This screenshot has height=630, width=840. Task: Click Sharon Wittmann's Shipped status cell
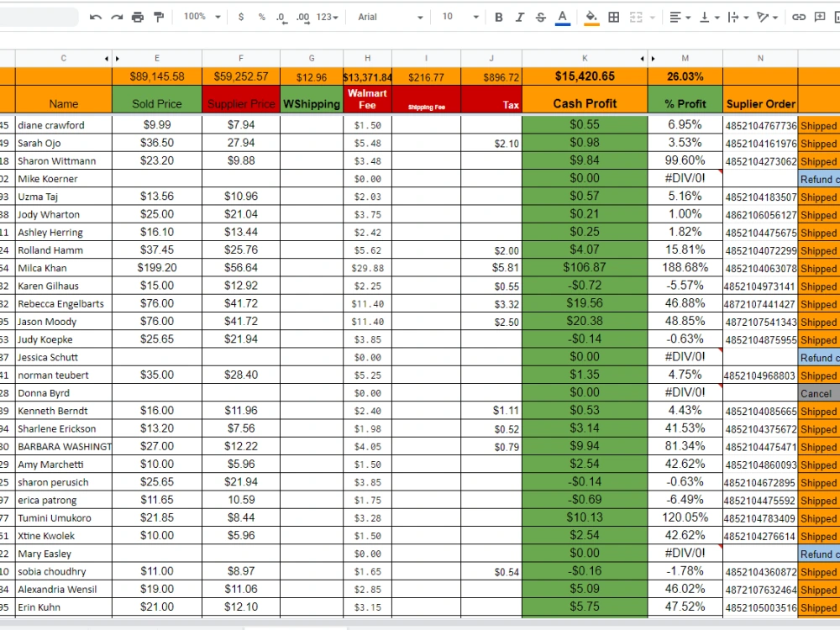pos(819,160)
